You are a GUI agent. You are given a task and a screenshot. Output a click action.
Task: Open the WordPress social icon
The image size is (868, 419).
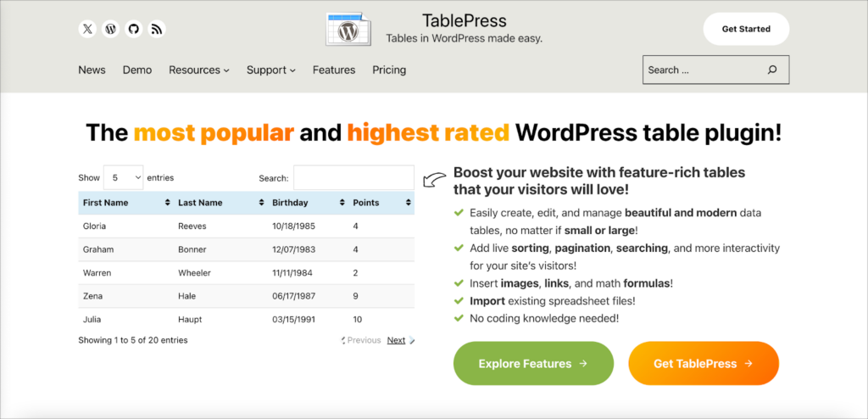pos(111,29)
